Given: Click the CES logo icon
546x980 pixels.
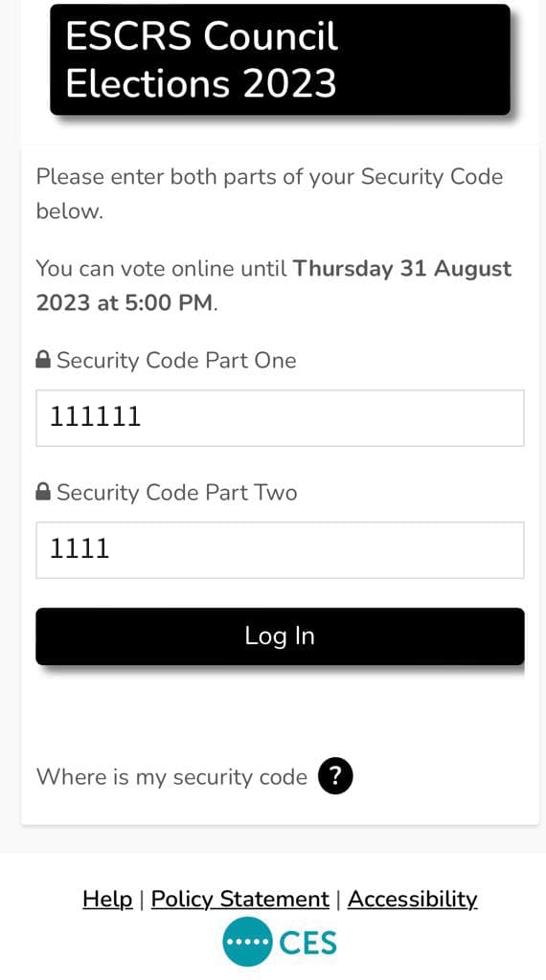Looking at the screenshot, I should tap(280, 942).
